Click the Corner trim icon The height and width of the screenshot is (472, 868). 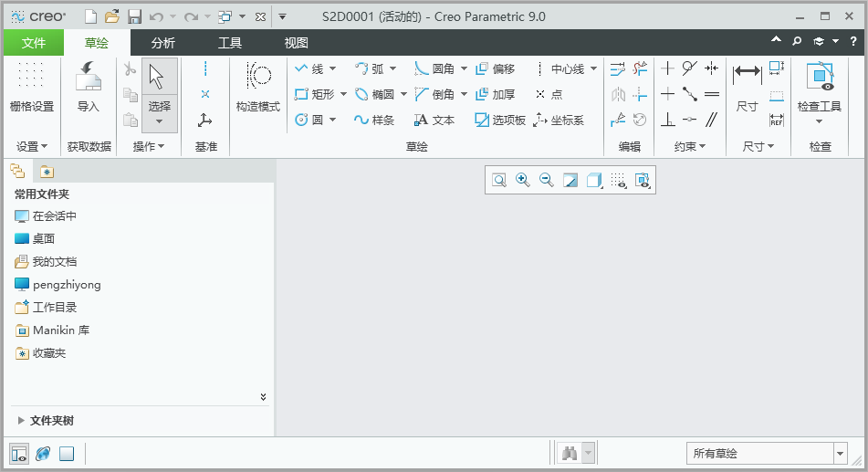point(640,94)
